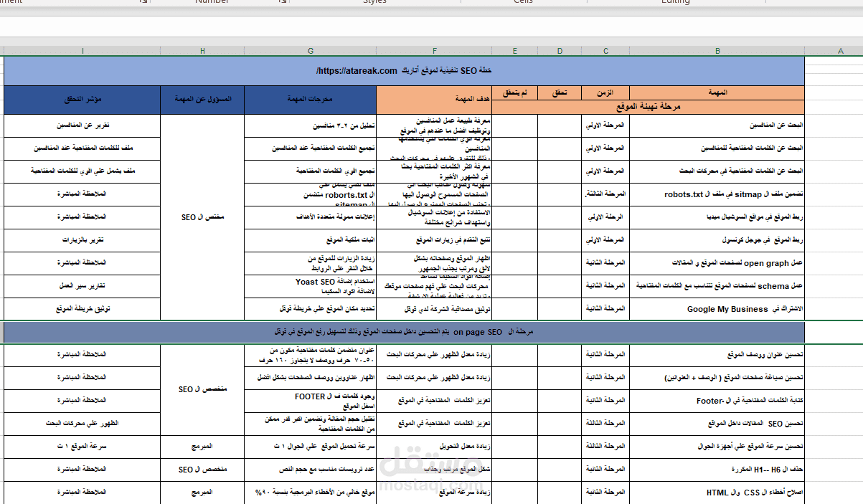Select the task cell mentioning Footer keywords
Screen dimensions: 863x504
tap(717, 400)
